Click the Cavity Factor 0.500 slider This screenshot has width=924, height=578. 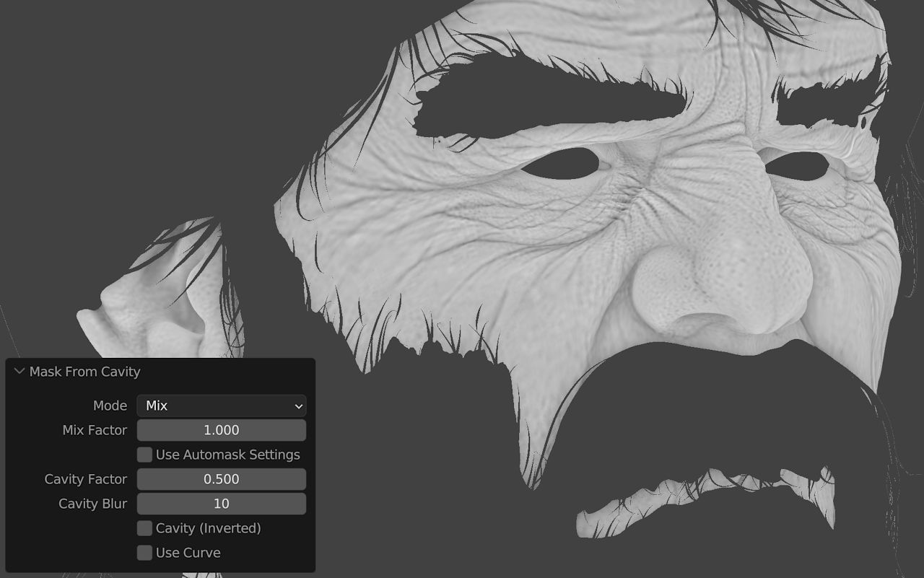click(x=221, y=479)
